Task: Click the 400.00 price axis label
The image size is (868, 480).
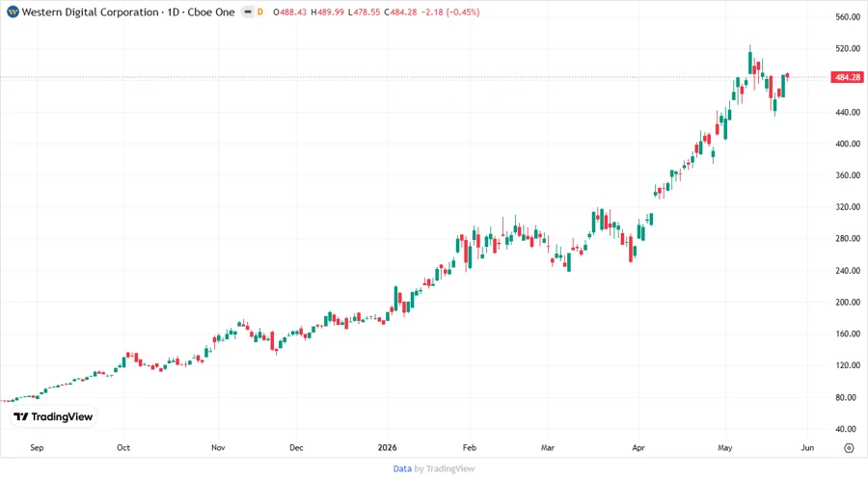Action: (848, 144)
